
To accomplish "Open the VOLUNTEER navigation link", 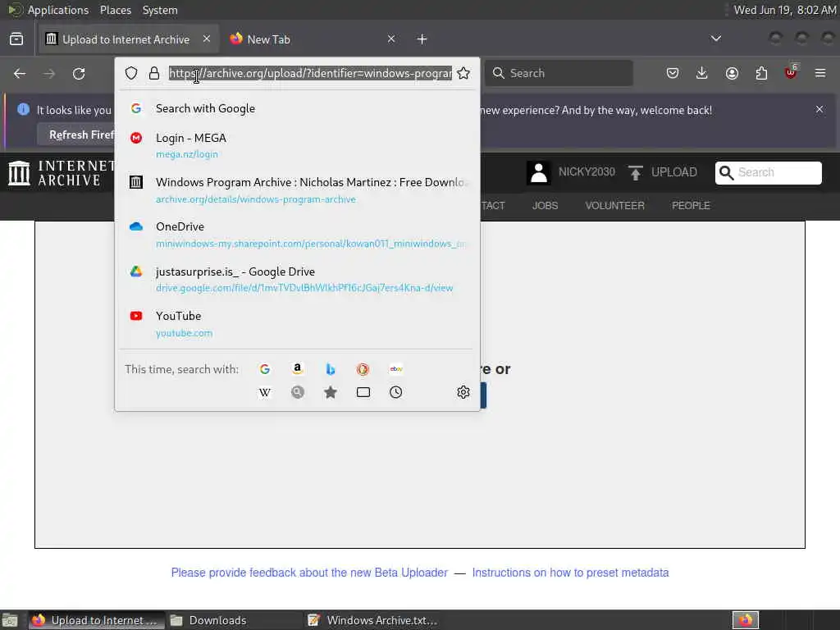I will (614, 206).
